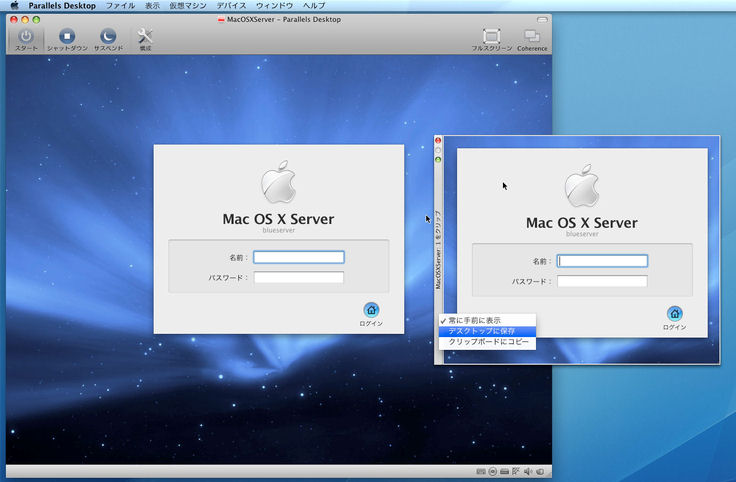The height and width of the screenshot is (482, 736).
Task: Click the 名前 name field in main window
Action: (x=299, y=257)
